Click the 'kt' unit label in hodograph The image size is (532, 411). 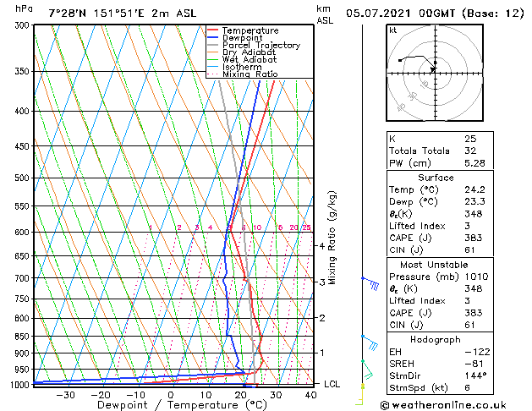(393, 30)
